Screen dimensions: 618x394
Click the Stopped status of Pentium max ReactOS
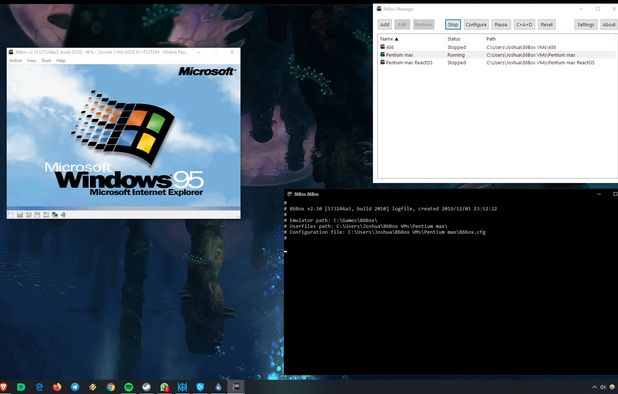(x=456, y=62)
